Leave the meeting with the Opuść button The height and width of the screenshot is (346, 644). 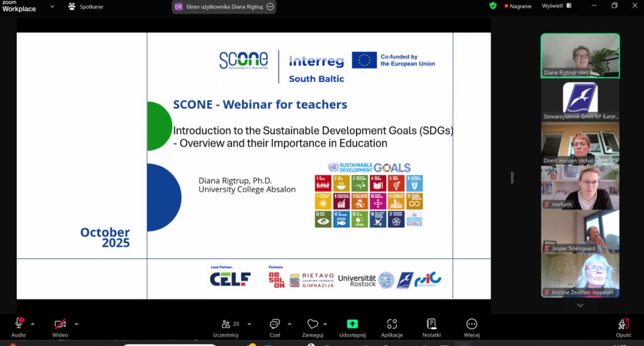pos(623,325)
